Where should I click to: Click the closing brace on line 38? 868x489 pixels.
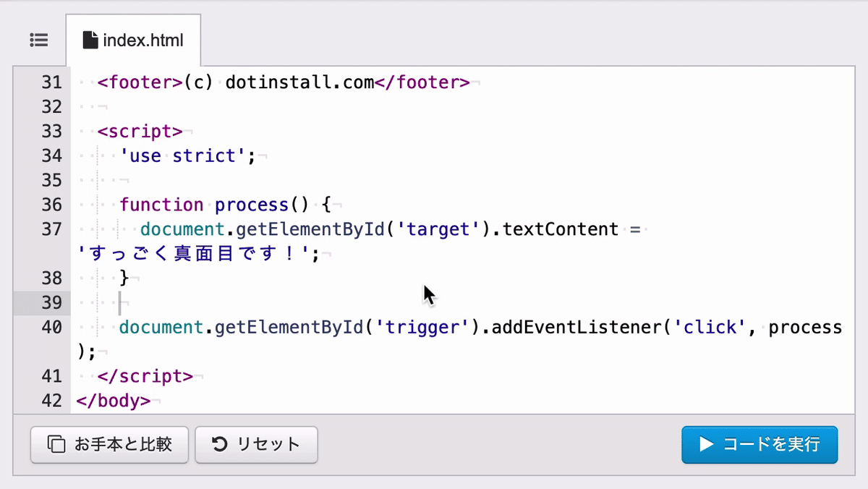pyautogui.click(x=124, y=278)
